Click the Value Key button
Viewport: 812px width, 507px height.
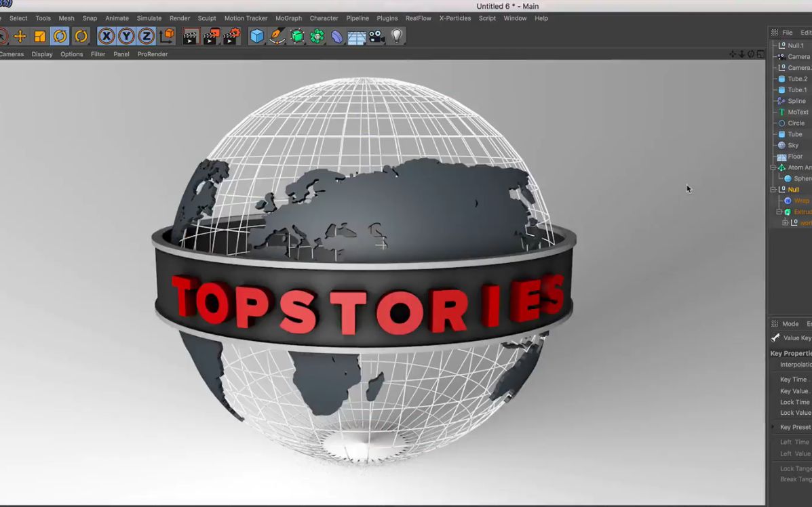(x=792, y=338)
